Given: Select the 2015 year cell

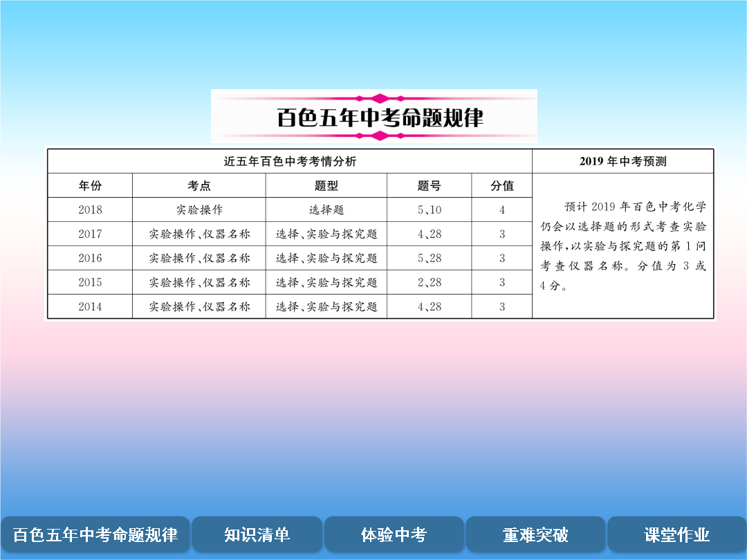Looking at the screenshot, I should pyautogui.click(x=90, y=282).
